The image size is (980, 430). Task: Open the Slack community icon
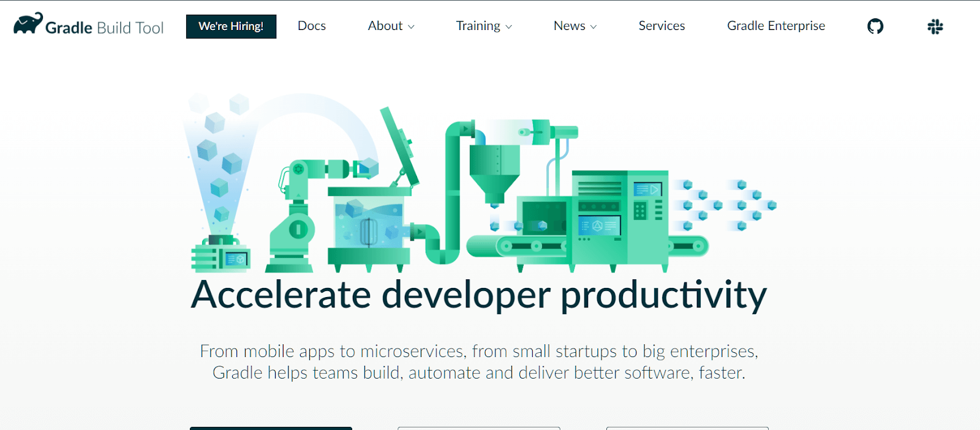pos(935,26)
